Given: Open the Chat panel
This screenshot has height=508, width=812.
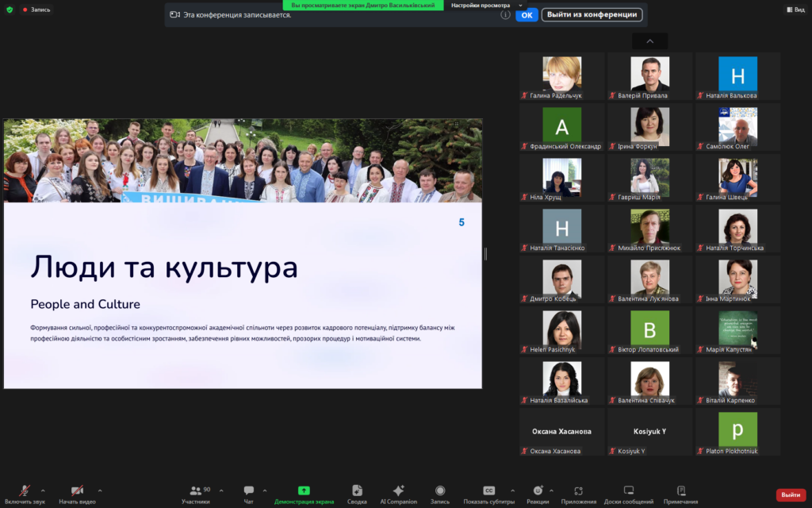Looking at the screenshot, I should coord(249,491).
